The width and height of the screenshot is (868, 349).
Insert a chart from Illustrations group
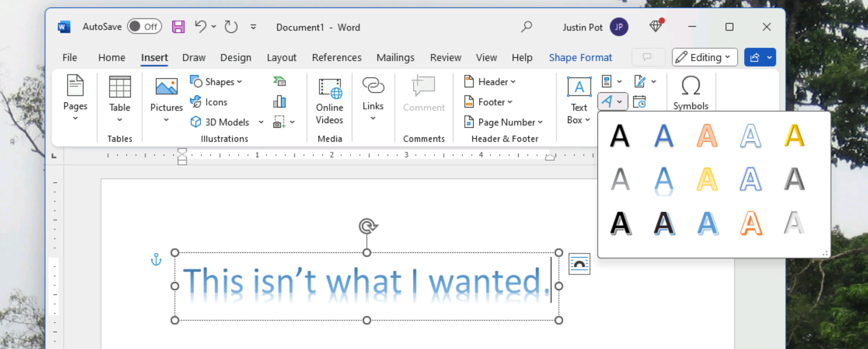click(x=279, y=102)
